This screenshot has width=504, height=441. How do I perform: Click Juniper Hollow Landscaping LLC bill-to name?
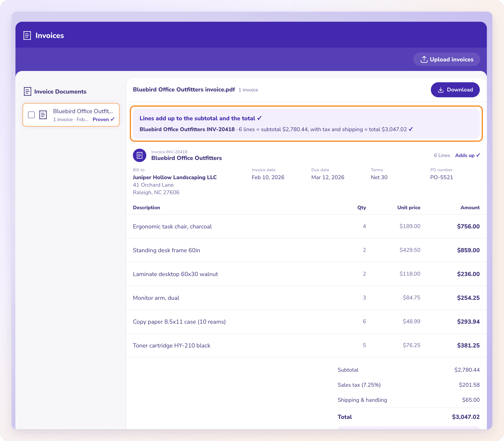pos(175,177)
